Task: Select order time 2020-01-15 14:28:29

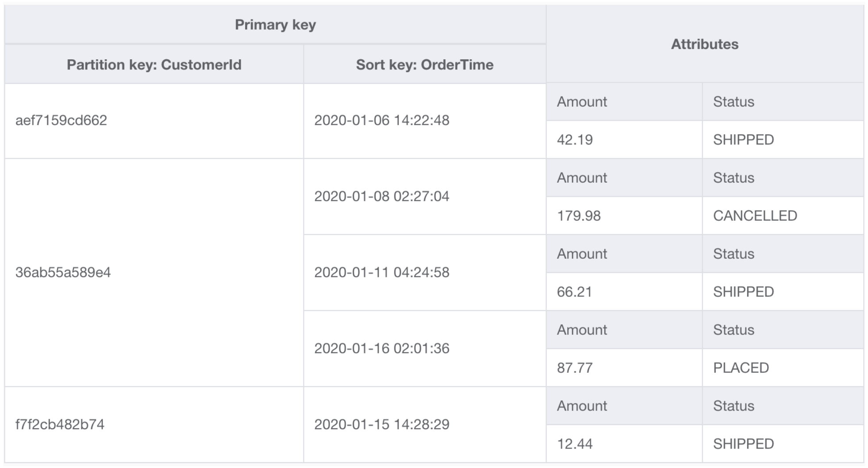Action: pos(381,425)
